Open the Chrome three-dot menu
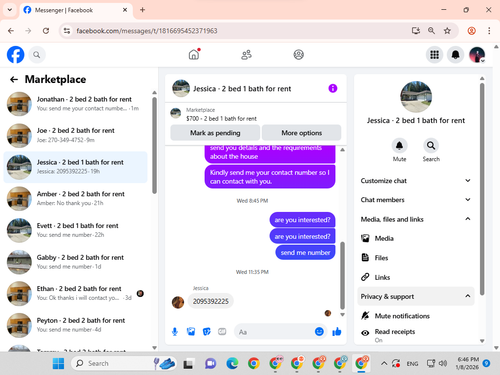This screenshot has width=500, height=375. click(x=489, y=31)
